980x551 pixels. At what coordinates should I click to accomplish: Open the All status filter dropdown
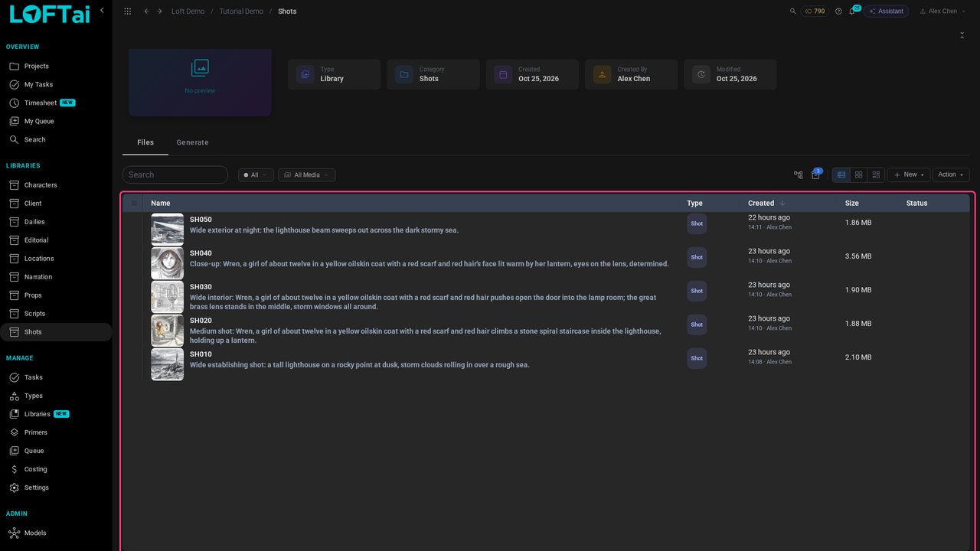pos(256,175)
